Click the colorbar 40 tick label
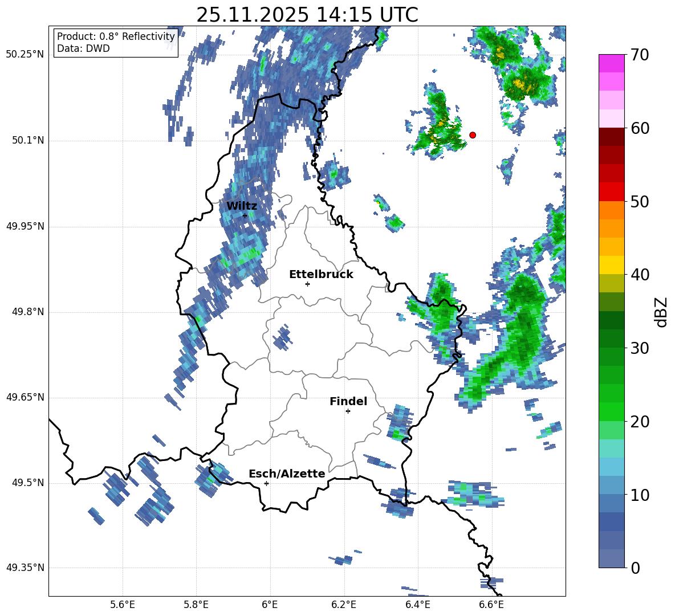The width and height of the screenshot is (675, 616). [x=640, y=275]
